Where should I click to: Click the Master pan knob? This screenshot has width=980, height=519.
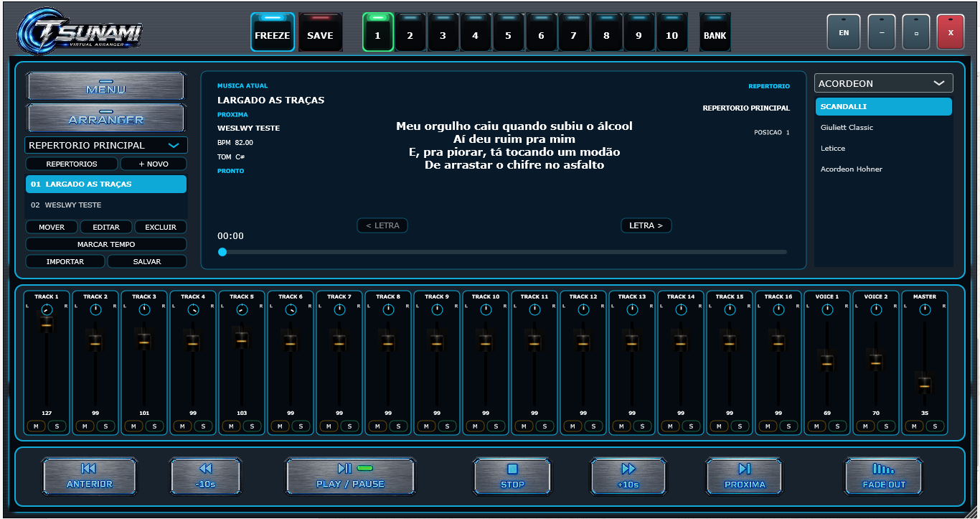click(x=925, y=309)
